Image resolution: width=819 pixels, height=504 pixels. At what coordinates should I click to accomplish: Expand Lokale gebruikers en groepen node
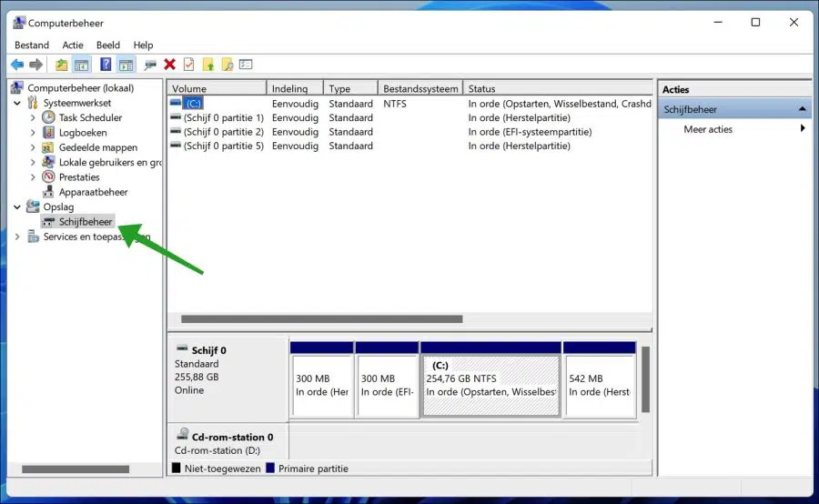click(33, 163)
